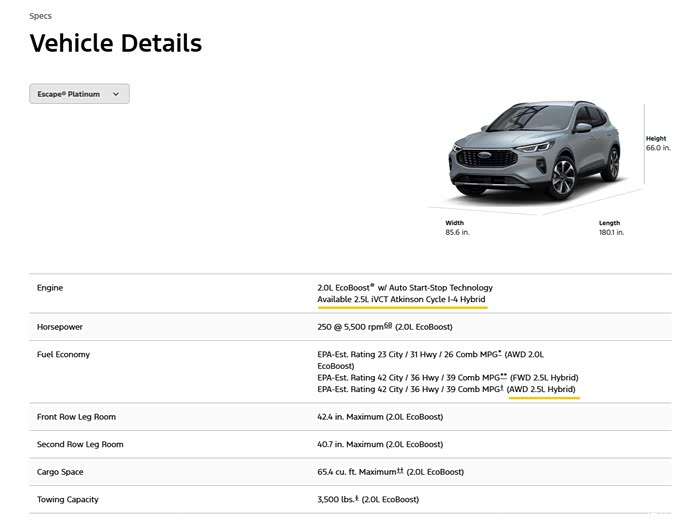Click the underlined 2.5L iVCT Atkinson Cycle text

[x=402, y=300]
